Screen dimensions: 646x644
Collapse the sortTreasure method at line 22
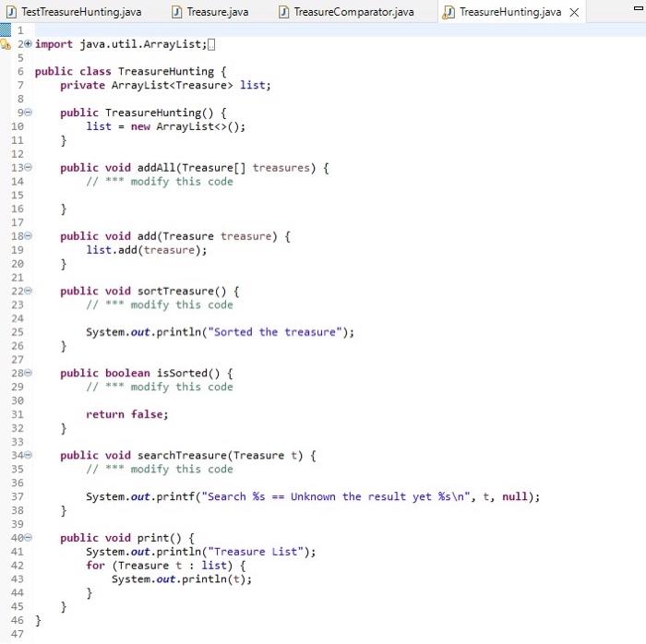tap(28, 291)
